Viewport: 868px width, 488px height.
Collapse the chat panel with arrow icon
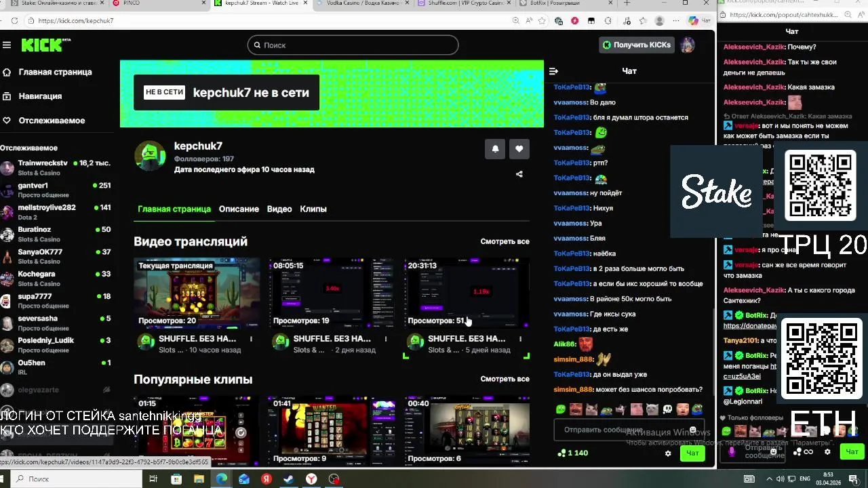pos(553,71)
